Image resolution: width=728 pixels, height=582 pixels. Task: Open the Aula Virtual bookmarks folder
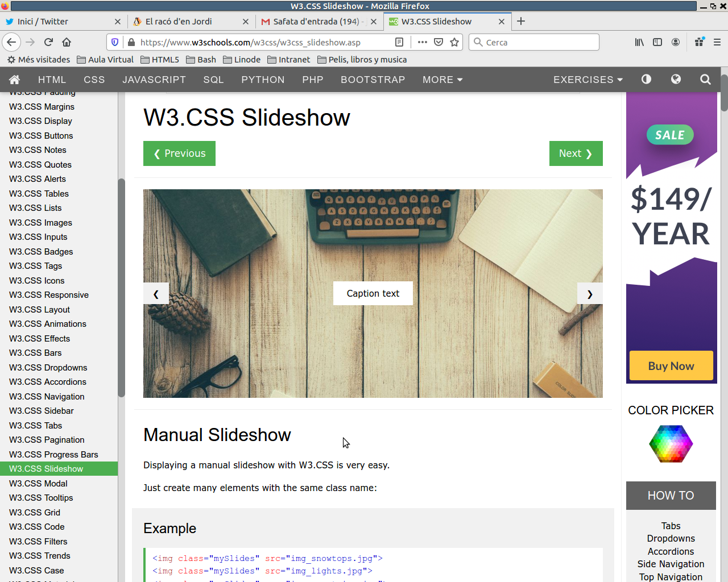[x=105, y=60]
